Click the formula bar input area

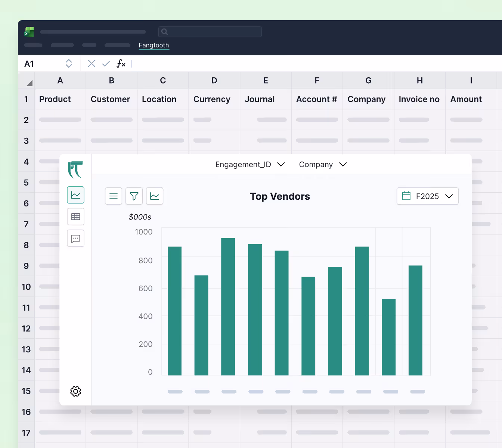point(317,63)
